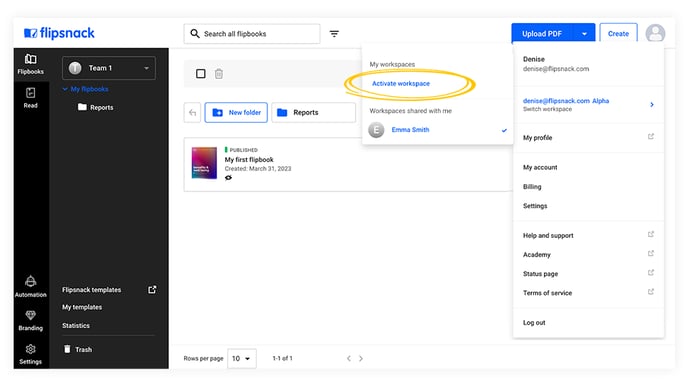
Task: Tick the select-all checkbox
Action: pos(201,74)
